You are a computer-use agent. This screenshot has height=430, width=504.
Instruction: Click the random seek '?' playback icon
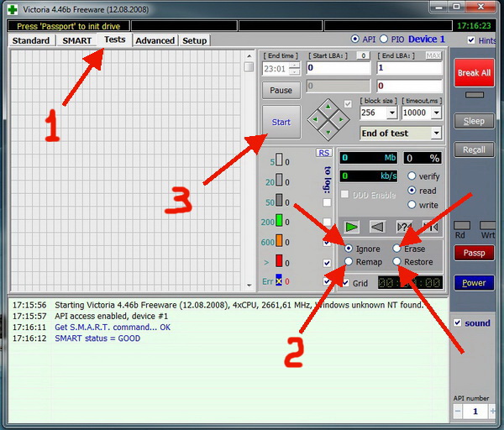coord(404,227)
